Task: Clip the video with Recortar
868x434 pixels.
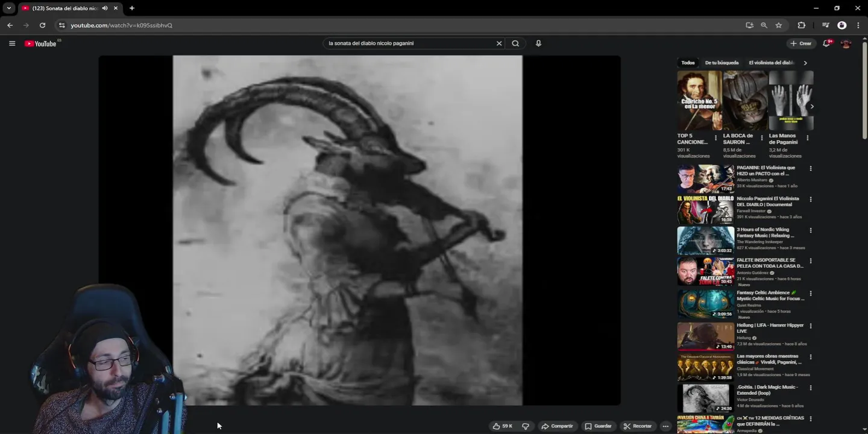Action: 637,426
